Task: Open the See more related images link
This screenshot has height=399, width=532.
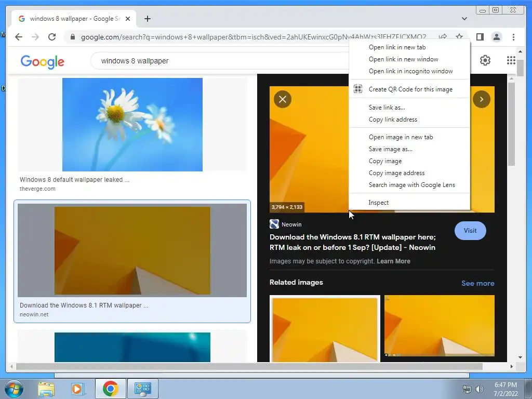Action: point(478,283)
